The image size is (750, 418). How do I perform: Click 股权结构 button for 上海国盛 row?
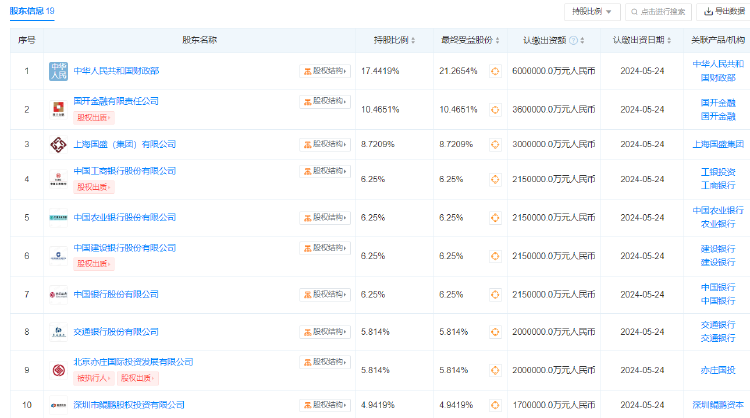[325, 144]
